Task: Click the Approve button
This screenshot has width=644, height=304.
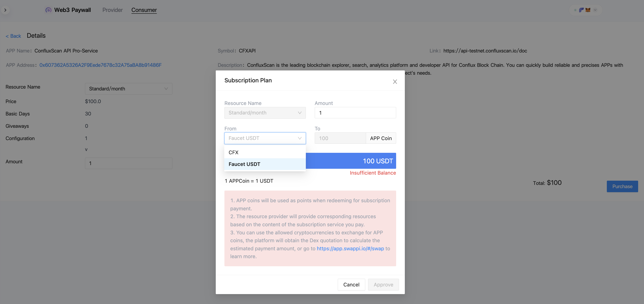Action: pyautogui.click(x=383, y=284)
